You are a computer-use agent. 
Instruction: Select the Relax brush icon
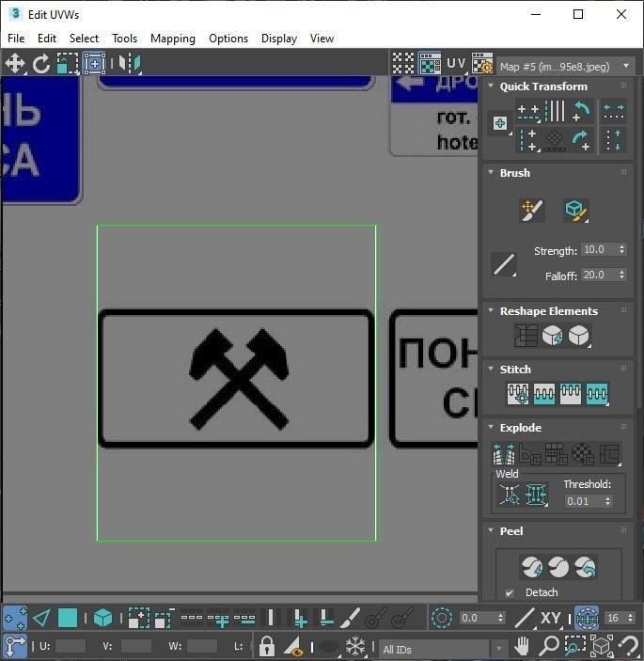pyautogui.click(x=576, y=210)
